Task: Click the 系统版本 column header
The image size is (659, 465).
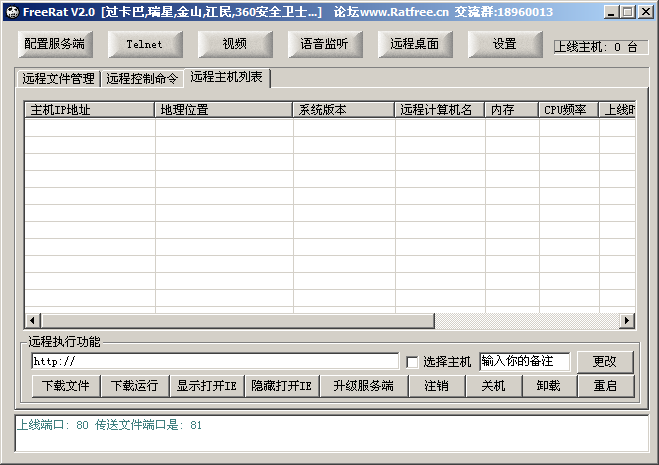Action: pyautogui.click(x=343, y=110)
